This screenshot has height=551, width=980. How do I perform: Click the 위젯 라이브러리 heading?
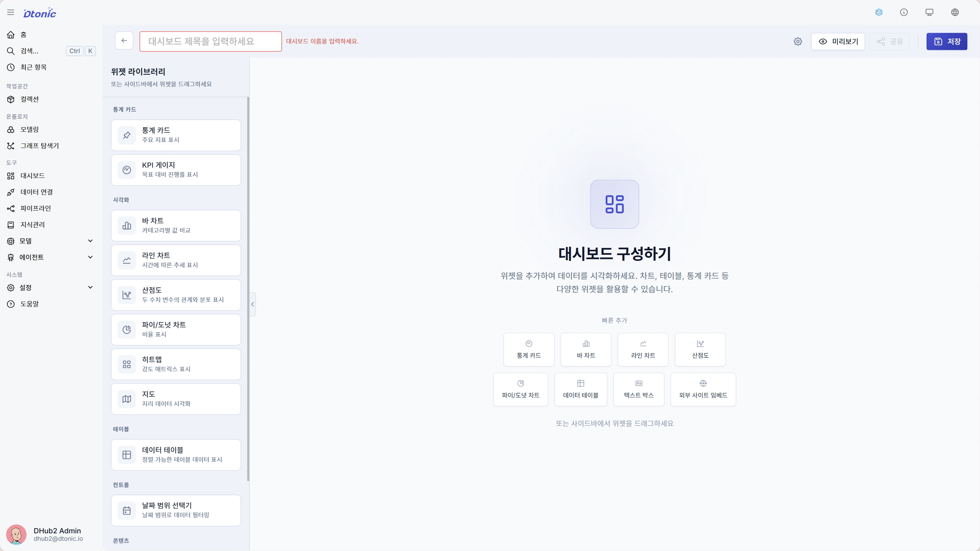click(138, 71)
